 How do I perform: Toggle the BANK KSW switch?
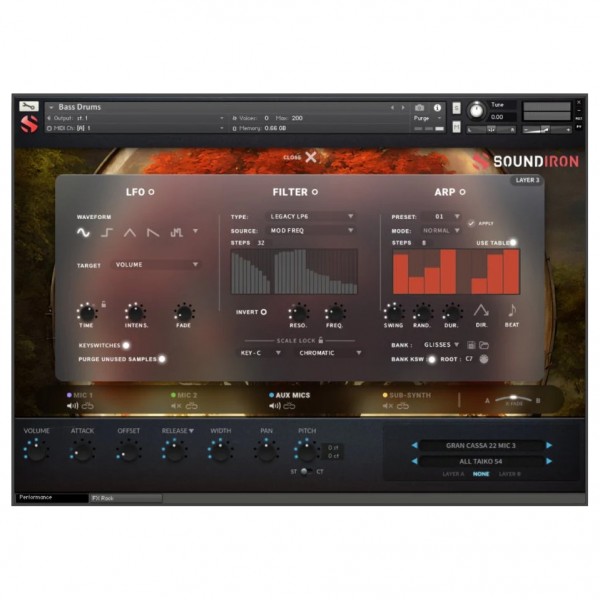432,359
